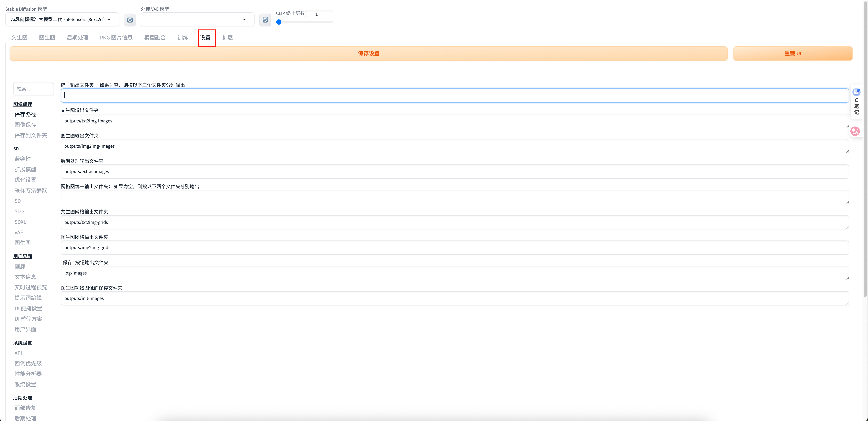Expand the 外挂 VAE 模型 dropdown
Viewport: 868px width, 421px height.
pyautogui.click(x=197, y=19)
